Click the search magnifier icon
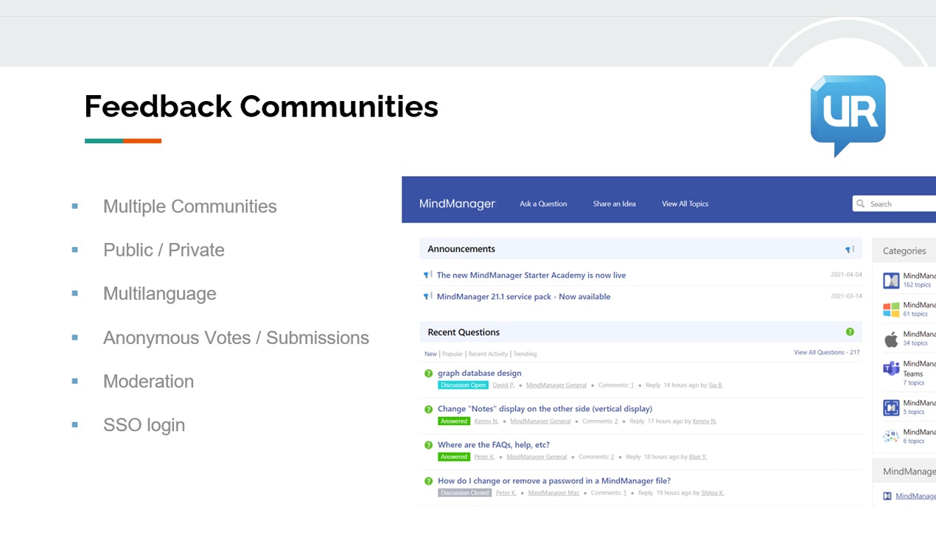Image resolution: width=936 pixels, height=560 pixels. 861,204
